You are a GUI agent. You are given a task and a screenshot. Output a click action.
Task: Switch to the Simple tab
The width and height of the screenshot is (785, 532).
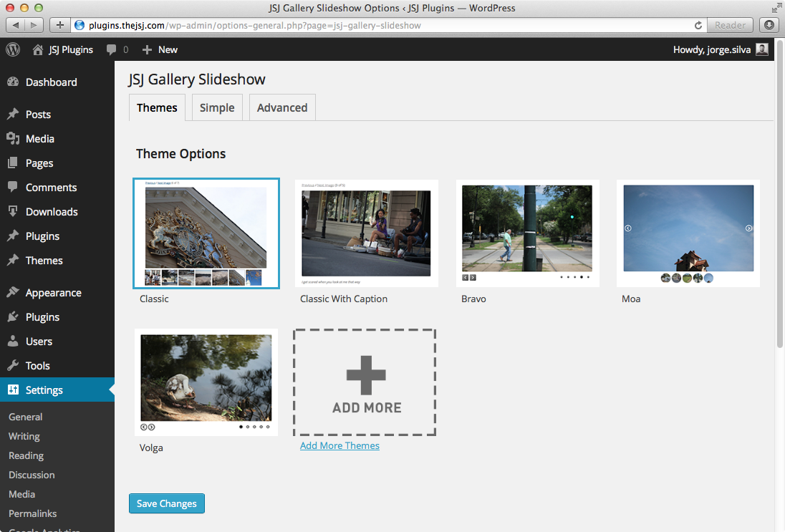pos(217,107)
